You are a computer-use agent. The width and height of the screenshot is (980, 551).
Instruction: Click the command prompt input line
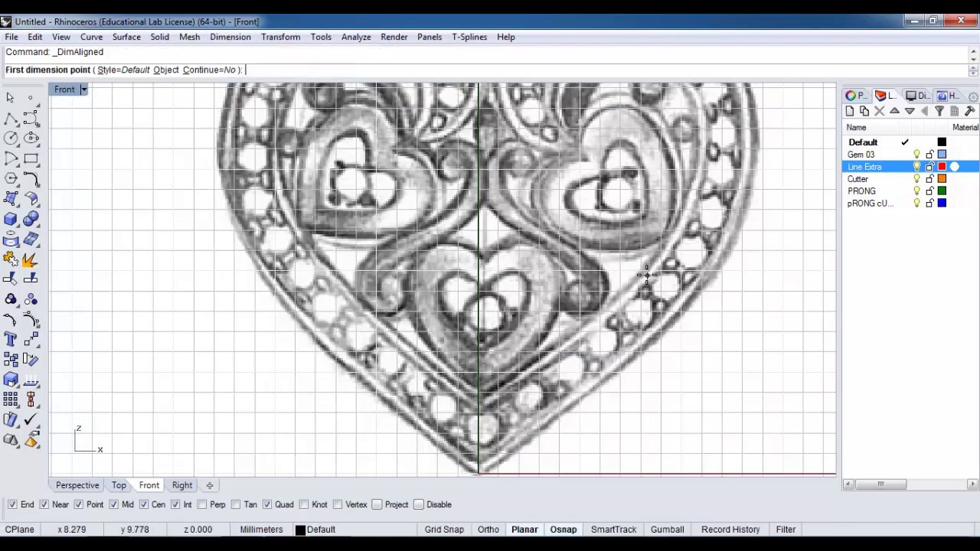pos(486,70)
